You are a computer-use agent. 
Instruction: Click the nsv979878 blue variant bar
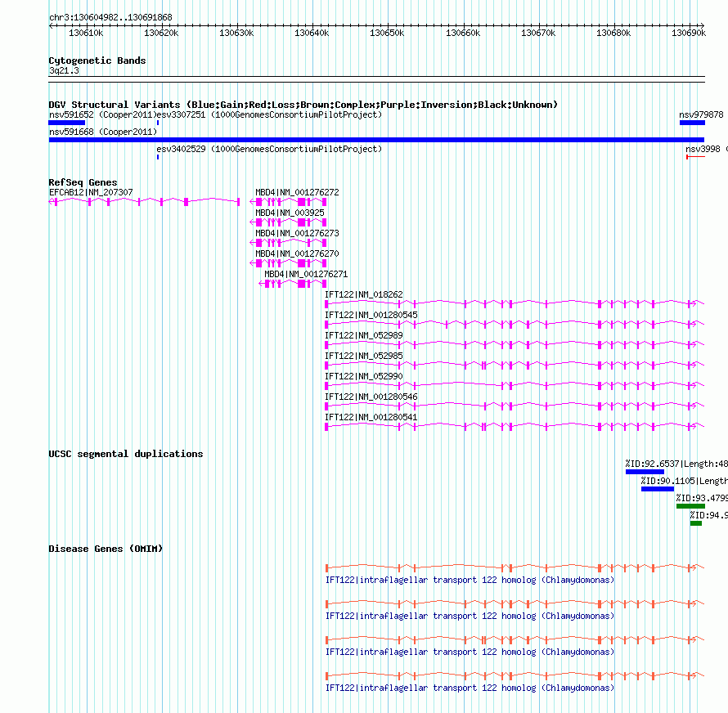(x=692, y=123)
